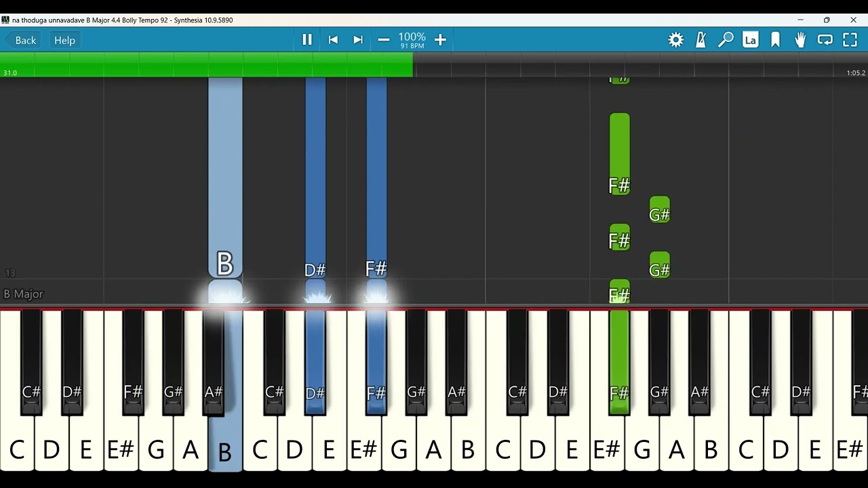
Task: Play the leftmost G# black key
Action: (173, 363)
